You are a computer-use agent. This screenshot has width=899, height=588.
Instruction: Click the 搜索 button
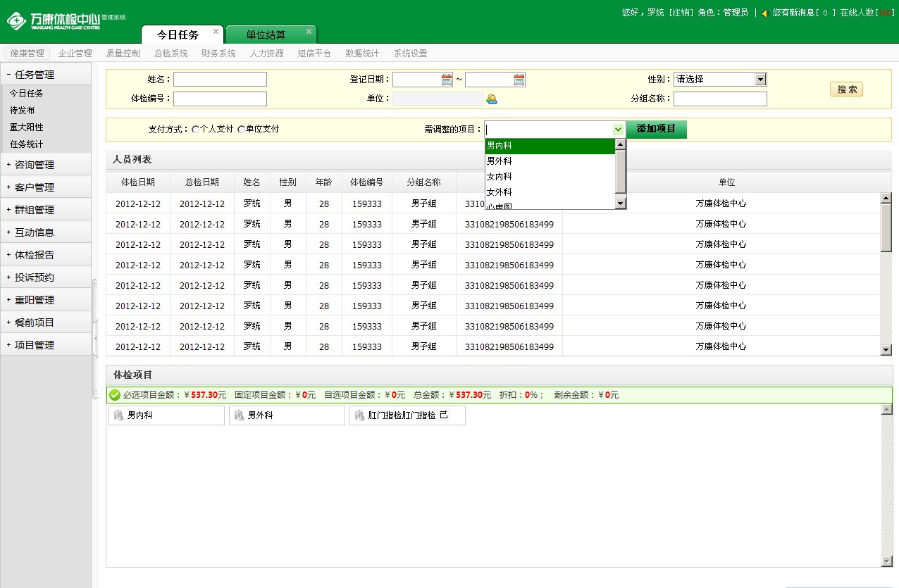[846, 89]
